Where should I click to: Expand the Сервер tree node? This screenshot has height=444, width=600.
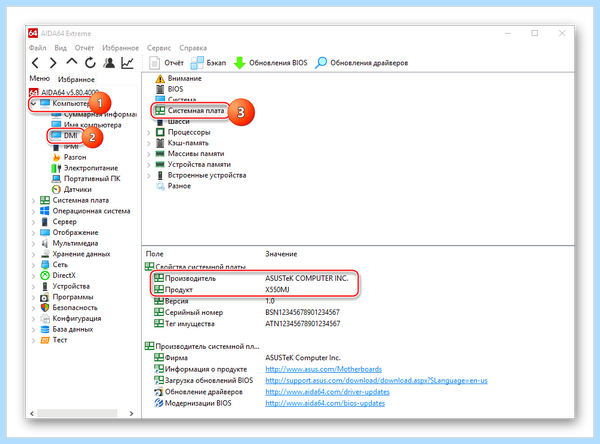[34, 222]
